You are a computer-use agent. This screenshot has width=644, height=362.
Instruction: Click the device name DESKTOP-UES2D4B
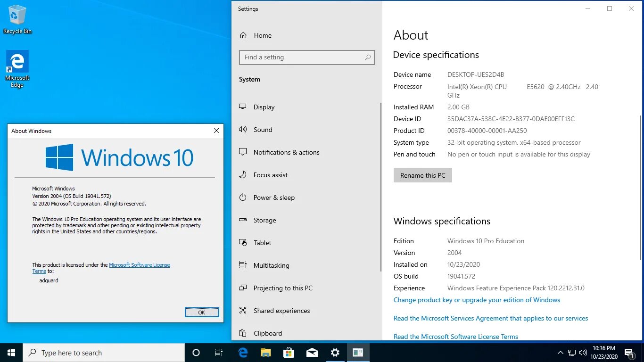click(476, 74)
